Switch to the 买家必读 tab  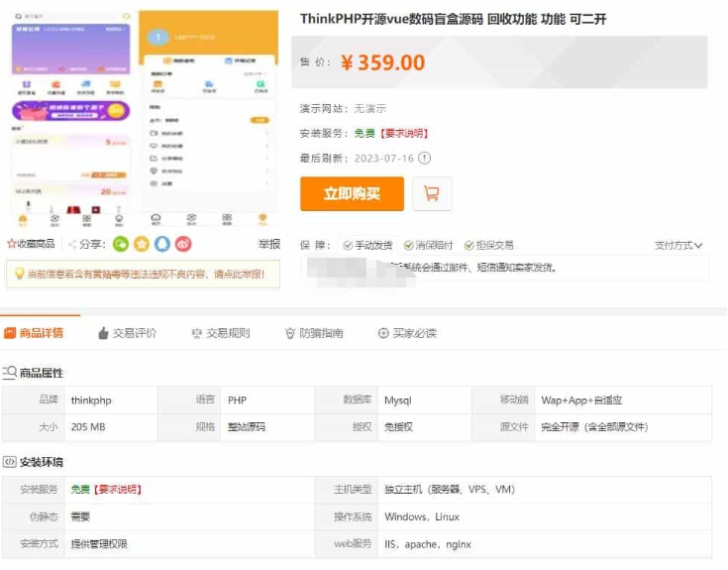click(x=407, y=333)
